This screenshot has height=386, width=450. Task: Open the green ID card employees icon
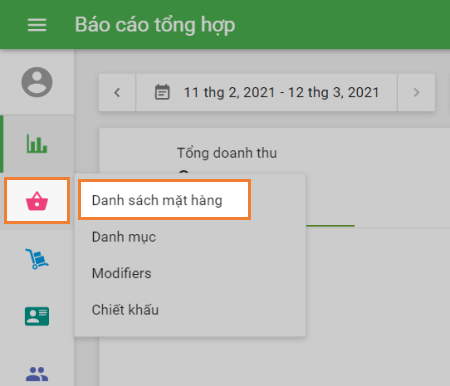(37, 316)
